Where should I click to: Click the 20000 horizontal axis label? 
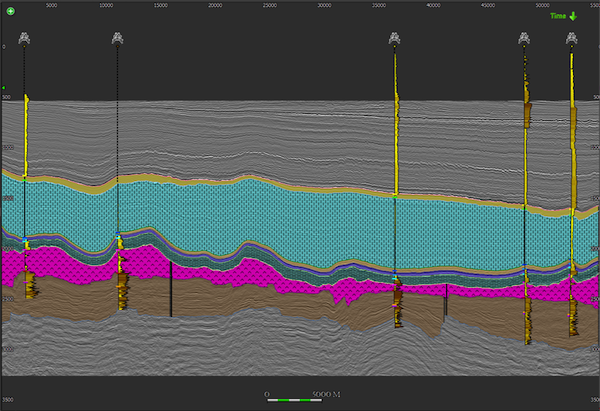click(x=215, y=5)
